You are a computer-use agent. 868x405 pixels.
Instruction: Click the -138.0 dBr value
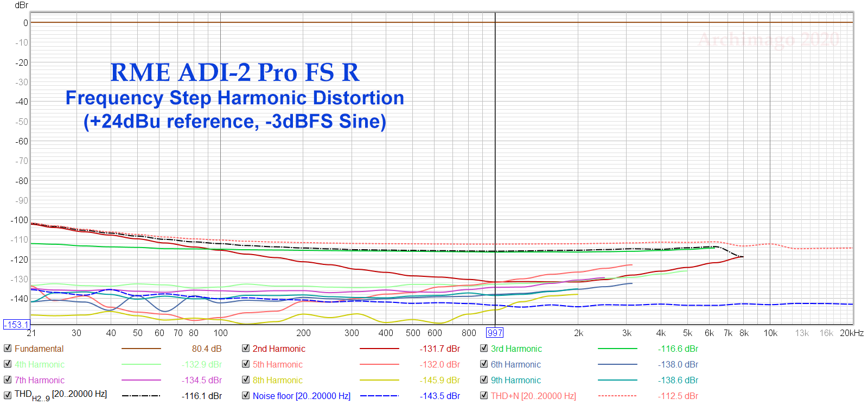[x=678, y=364]
